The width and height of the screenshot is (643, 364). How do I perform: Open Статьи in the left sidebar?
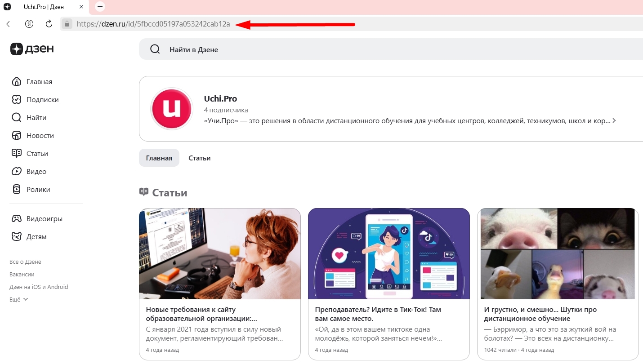click(30, 153)
